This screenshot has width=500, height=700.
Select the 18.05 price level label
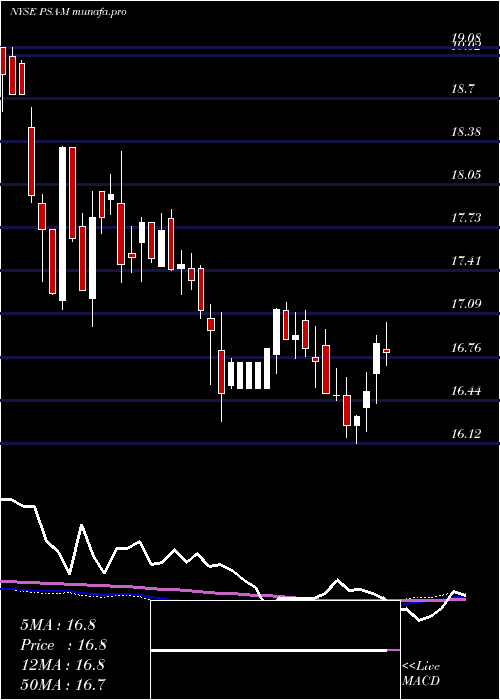[x=466, y=175]
